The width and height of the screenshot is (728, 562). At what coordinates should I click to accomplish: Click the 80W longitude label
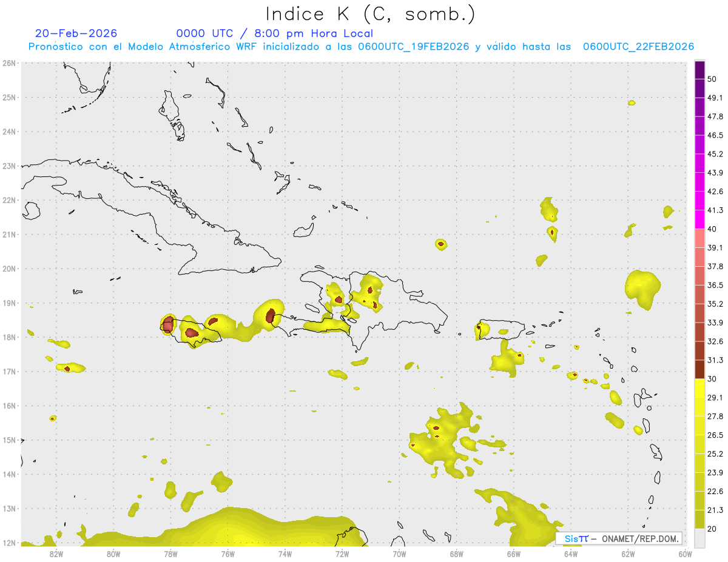(113, 553)
